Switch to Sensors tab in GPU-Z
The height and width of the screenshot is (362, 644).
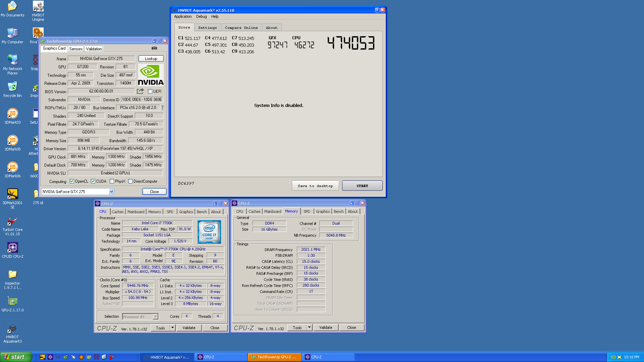coord(76,49)
